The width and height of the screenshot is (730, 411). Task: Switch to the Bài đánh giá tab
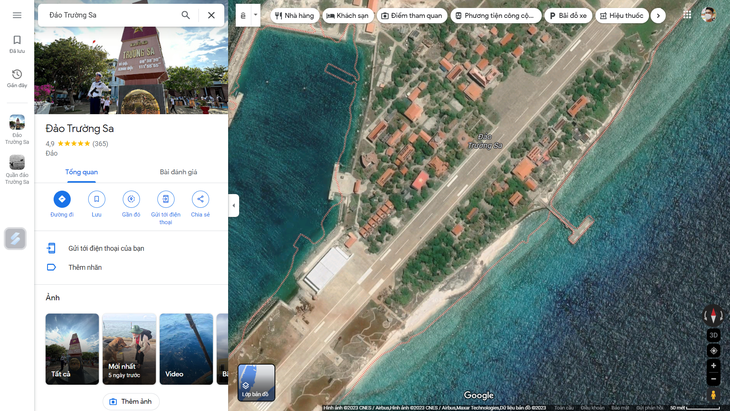[178, 172]
